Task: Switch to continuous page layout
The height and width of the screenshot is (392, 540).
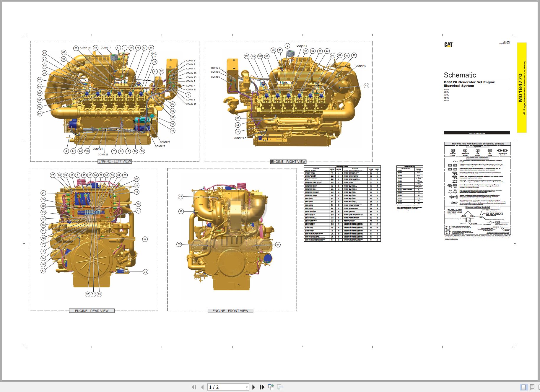Action: [x=532, y=387]
